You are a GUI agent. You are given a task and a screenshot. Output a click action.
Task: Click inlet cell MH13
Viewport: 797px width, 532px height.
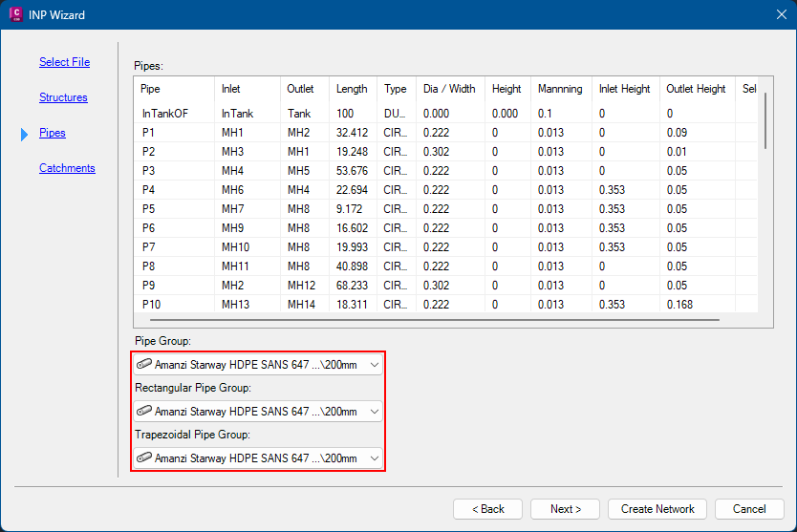[x=235, y=305]
